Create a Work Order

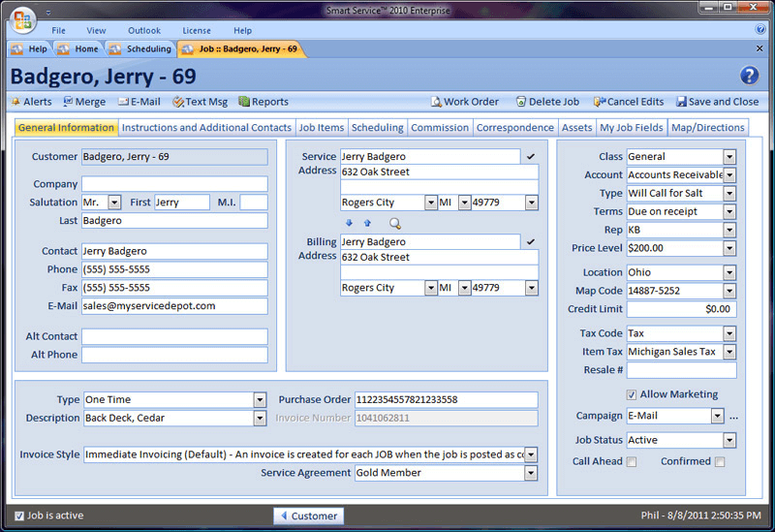click(465, 102)
